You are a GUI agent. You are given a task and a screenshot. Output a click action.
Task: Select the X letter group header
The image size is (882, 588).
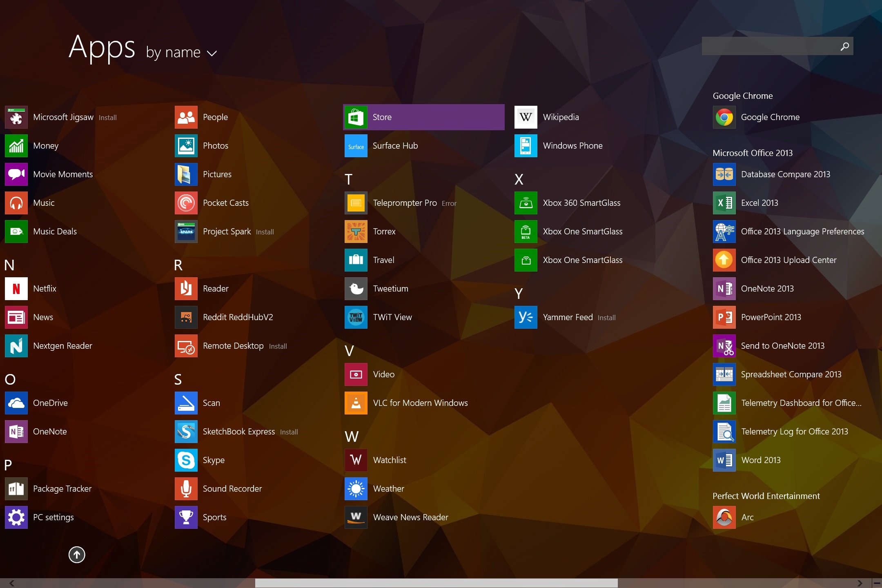click(x=519, y=179)
